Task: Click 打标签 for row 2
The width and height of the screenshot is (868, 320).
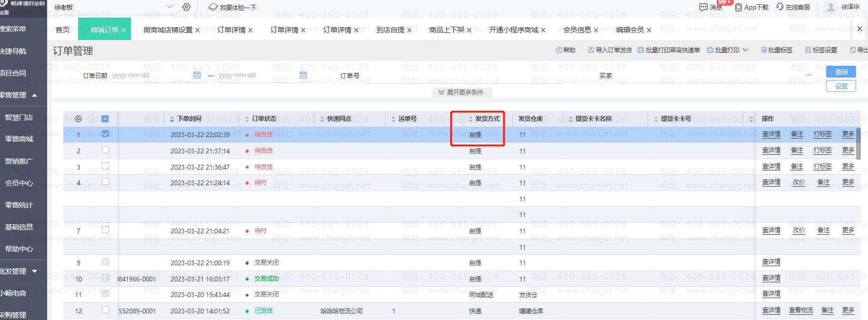Action: click(822, 150)
